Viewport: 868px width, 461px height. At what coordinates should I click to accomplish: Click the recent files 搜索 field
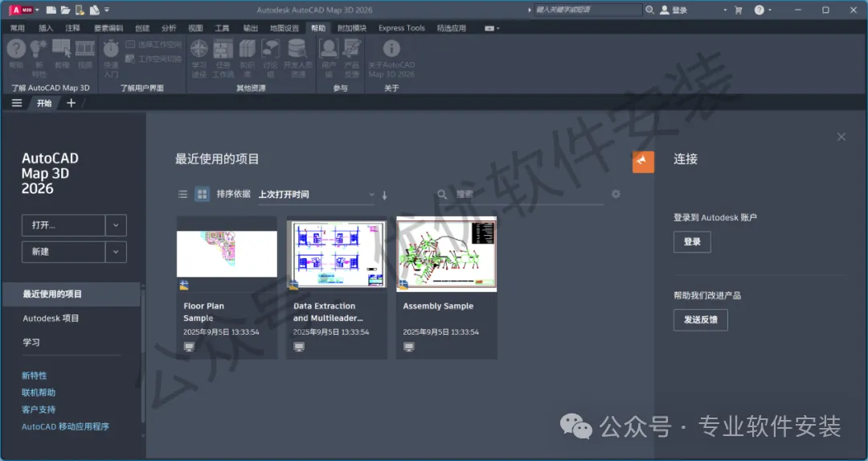(520, 195)
